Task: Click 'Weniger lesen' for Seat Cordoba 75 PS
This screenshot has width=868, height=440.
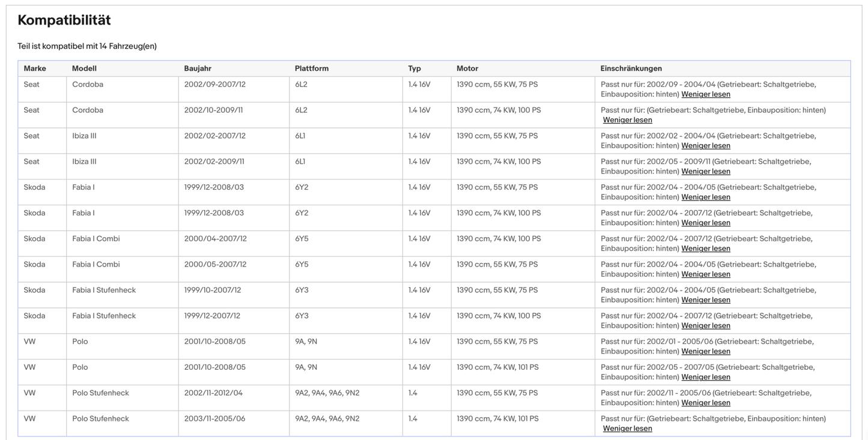Action: 705,94
